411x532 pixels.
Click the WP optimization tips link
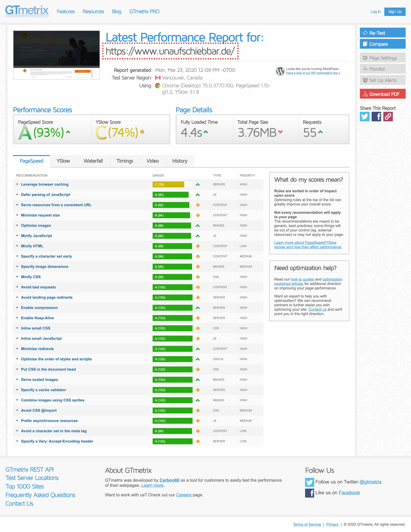pos(313,73)
